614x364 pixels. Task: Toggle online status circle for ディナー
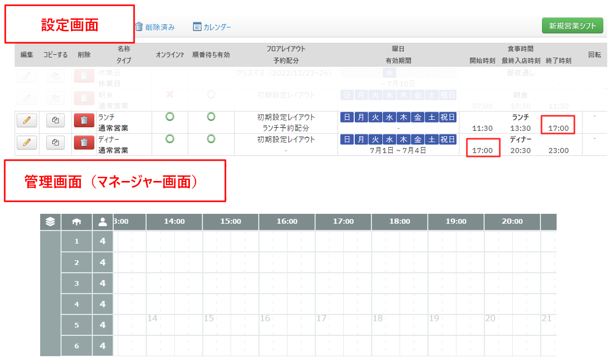pyautogui.click(x=170, y=139)
